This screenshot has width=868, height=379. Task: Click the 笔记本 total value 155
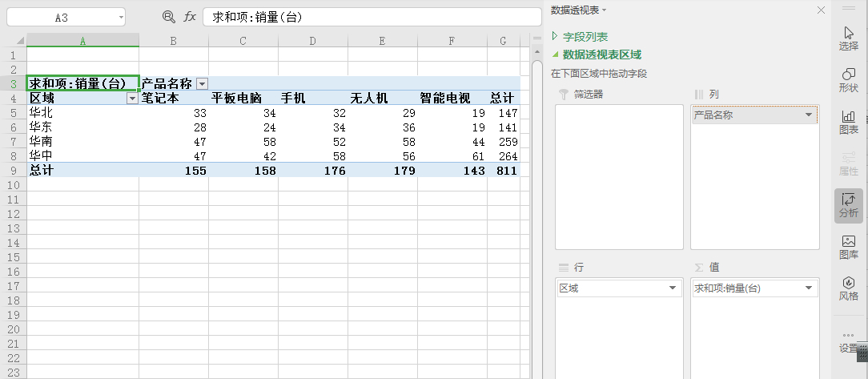(x=174, y=170)
